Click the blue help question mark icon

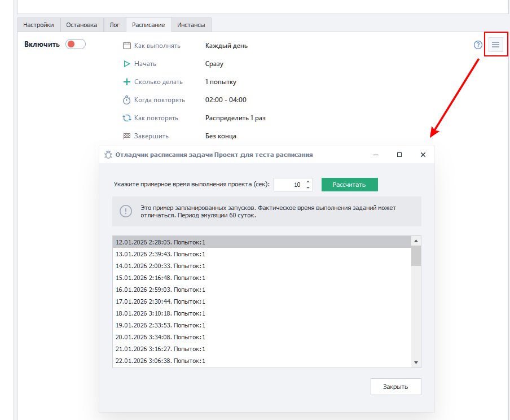pos(478,45)
